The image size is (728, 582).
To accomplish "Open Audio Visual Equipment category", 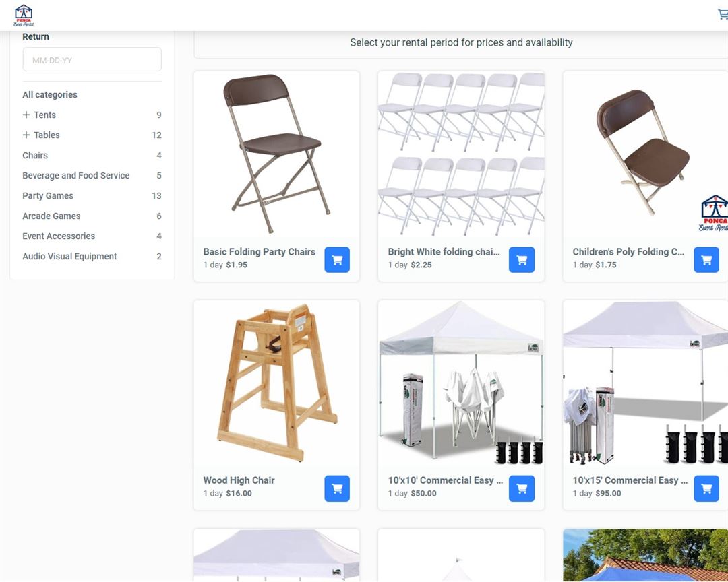I will click(x=69, y=257).
